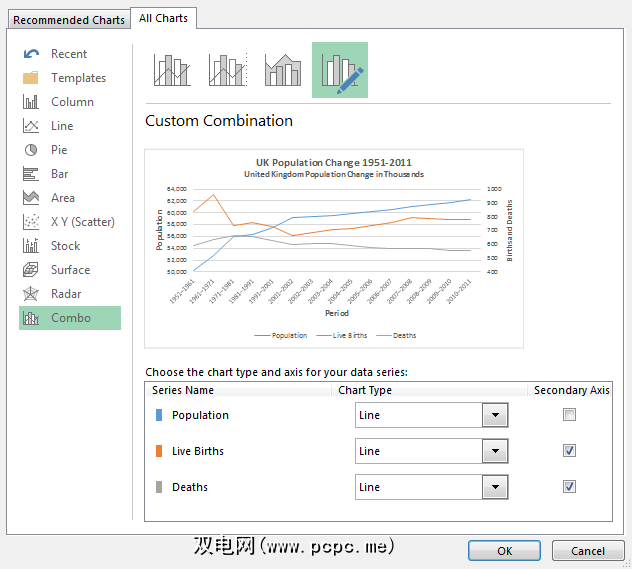
Task: Pick the X Y (Scatter) chart category
Action: [x=82, y=222]
